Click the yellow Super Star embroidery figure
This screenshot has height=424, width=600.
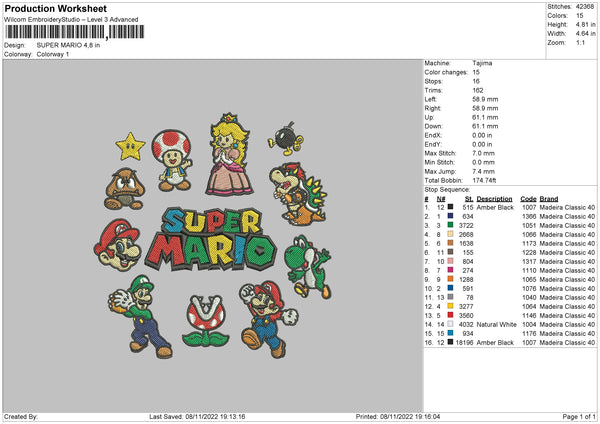(130, 147)
